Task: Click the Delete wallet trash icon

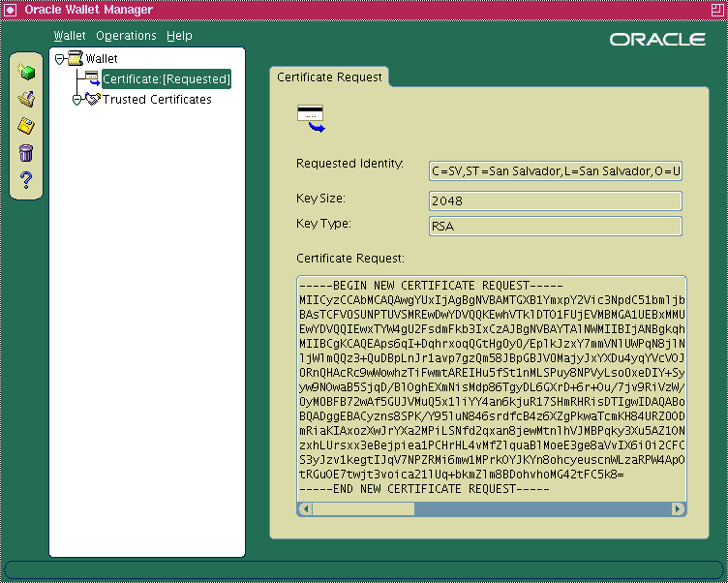Action: tap(26, 152)
